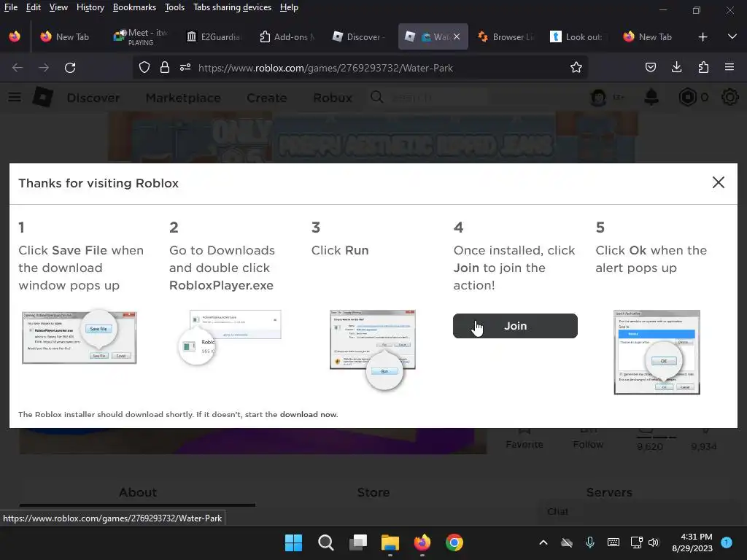This screenshot has height=560, width=747.
Task: Open Roblox hamburger navigation menu
Action: pyautogui.click(x=15, y=97)
